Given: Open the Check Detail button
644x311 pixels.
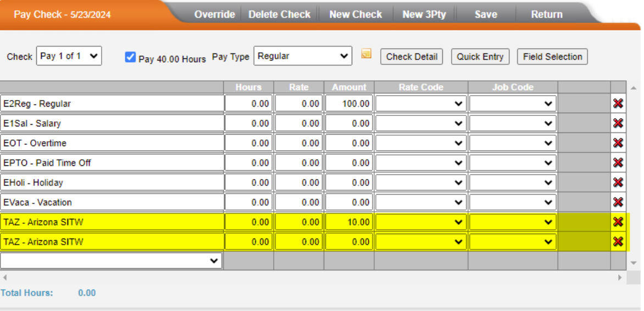Looking at the screenshot, I should tap(412, 57).
